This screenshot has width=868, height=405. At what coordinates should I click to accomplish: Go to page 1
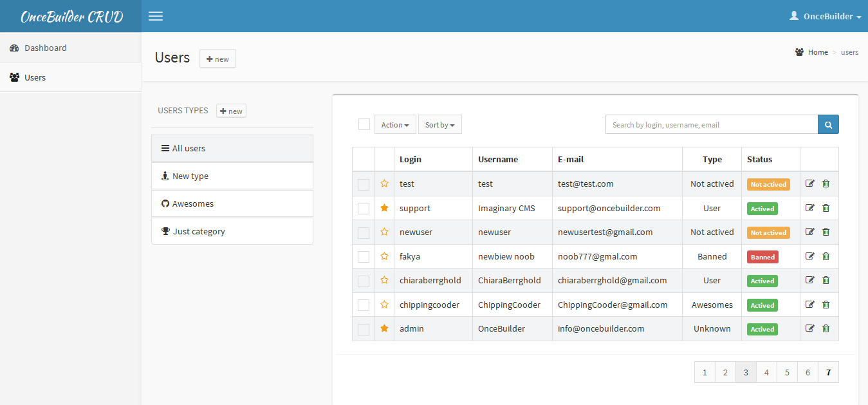click(705, 372)
